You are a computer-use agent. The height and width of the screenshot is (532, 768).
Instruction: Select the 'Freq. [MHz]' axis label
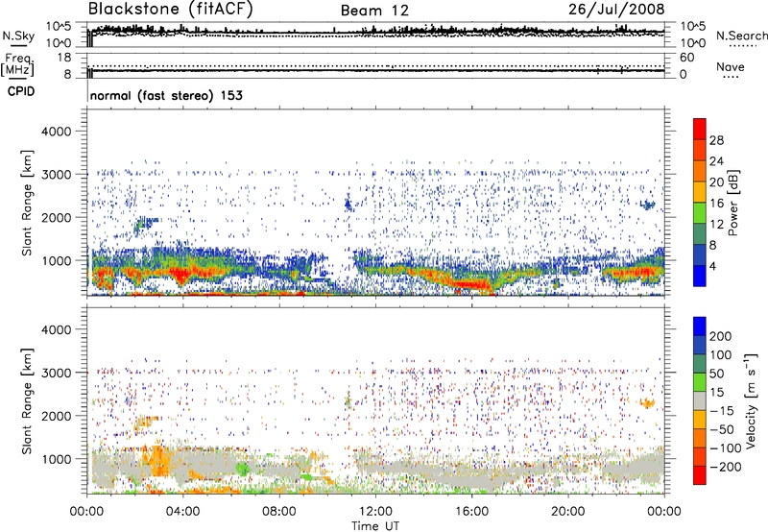pos(17,65)
